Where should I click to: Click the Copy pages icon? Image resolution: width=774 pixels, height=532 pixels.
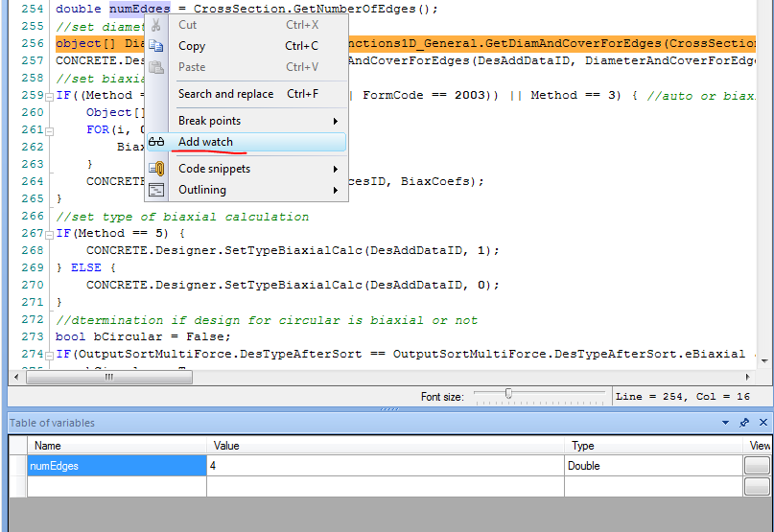[x=156, y=46]
